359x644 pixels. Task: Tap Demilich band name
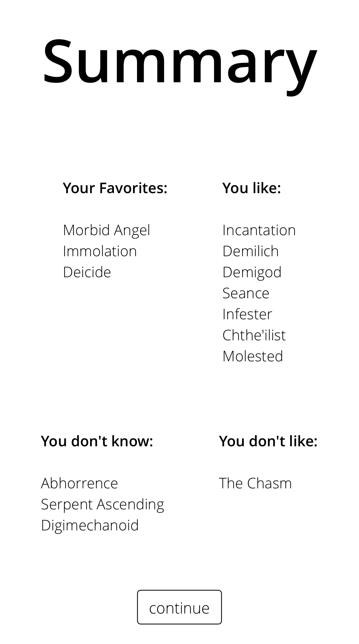251,251
